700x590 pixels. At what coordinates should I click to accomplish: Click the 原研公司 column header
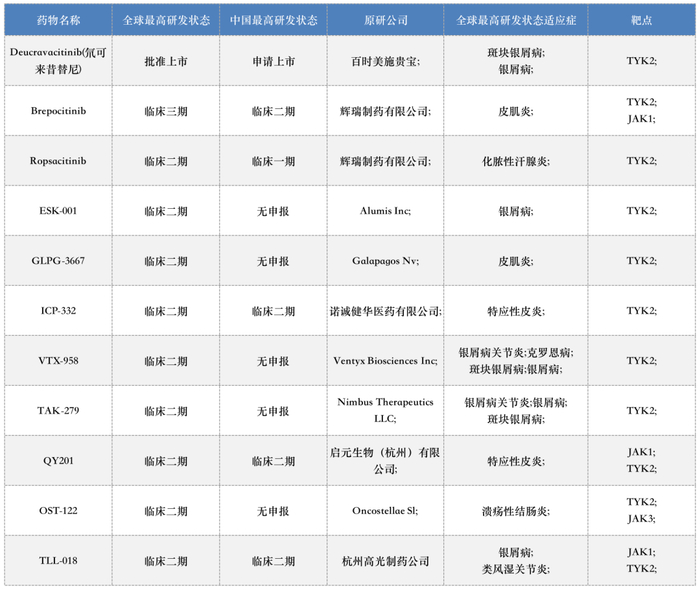tap(385, 20)
